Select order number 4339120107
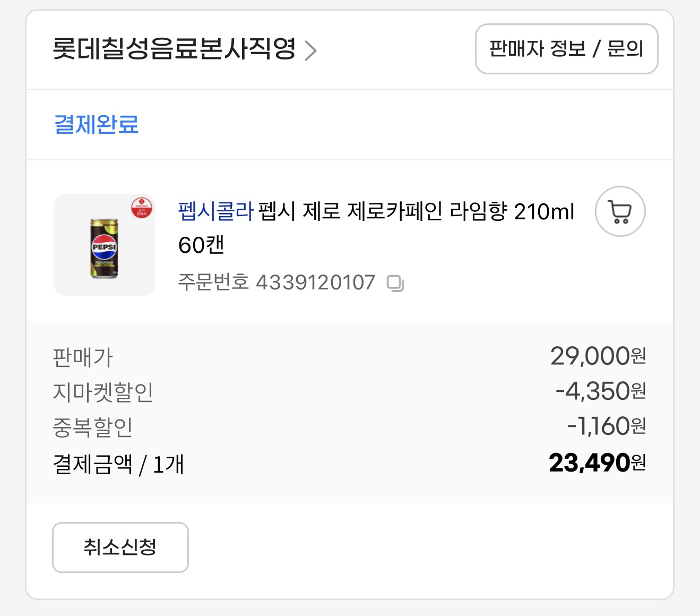 tap(315, 283)
